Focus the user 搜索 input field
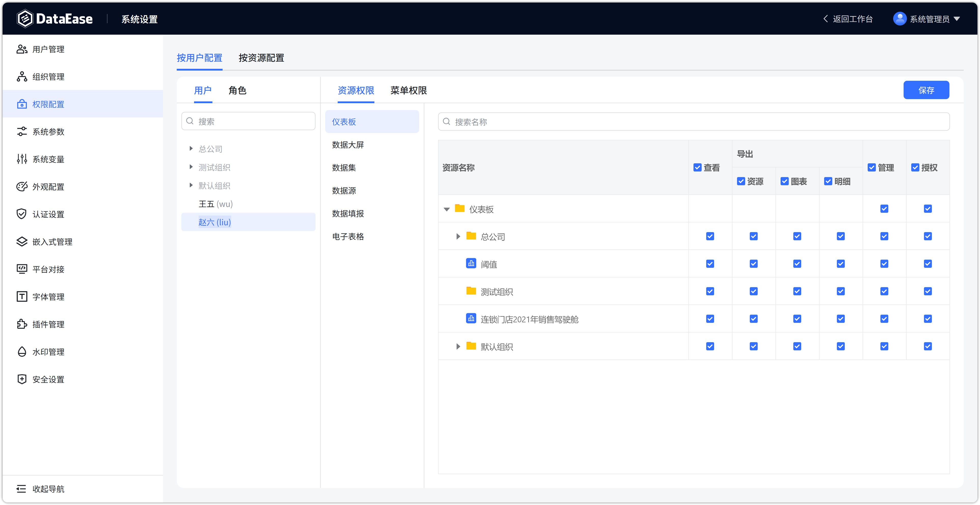 click(248, 121)
